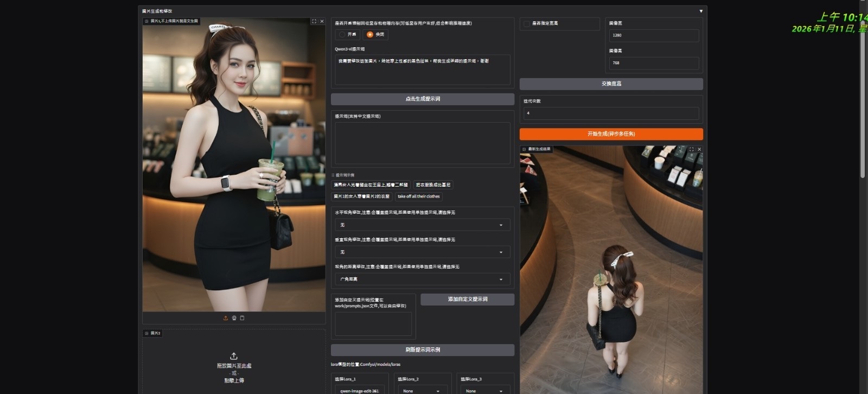This screenshot has width=868, height=394.
Task: Click the 交换宽高 swap button
Action: click(611, 84)
